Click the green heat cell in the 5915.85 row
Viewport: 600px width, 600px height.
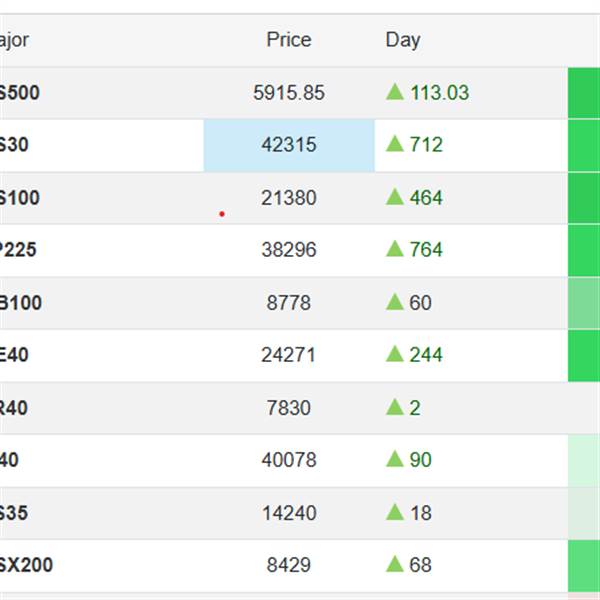(x=584, y=93)
